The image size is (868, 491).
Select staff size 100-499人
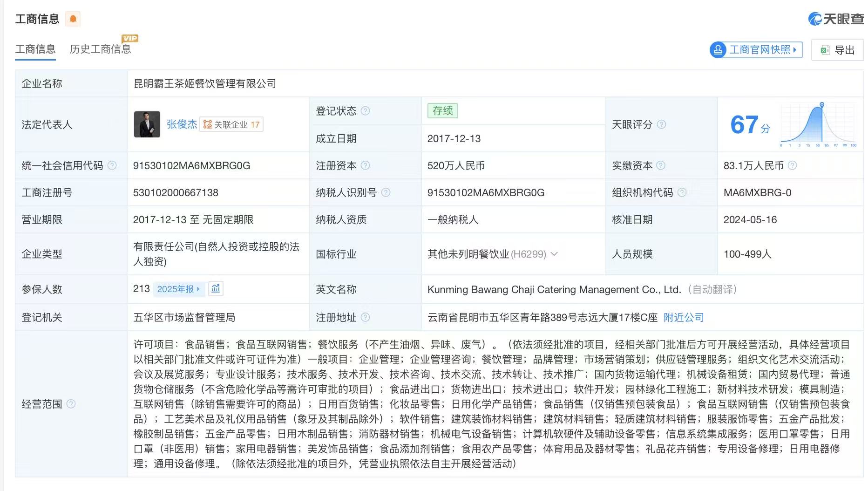tap(747, 254)
